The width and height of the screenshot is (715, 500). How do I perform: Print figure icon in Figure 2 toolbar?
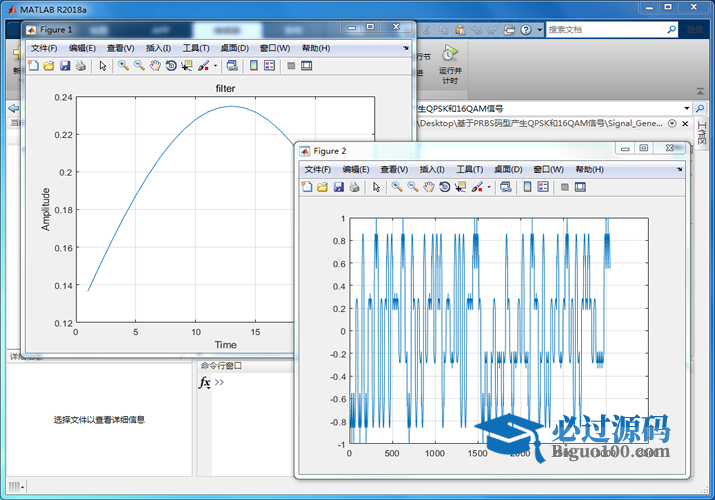pyautogui.click(x=354, y=187)
